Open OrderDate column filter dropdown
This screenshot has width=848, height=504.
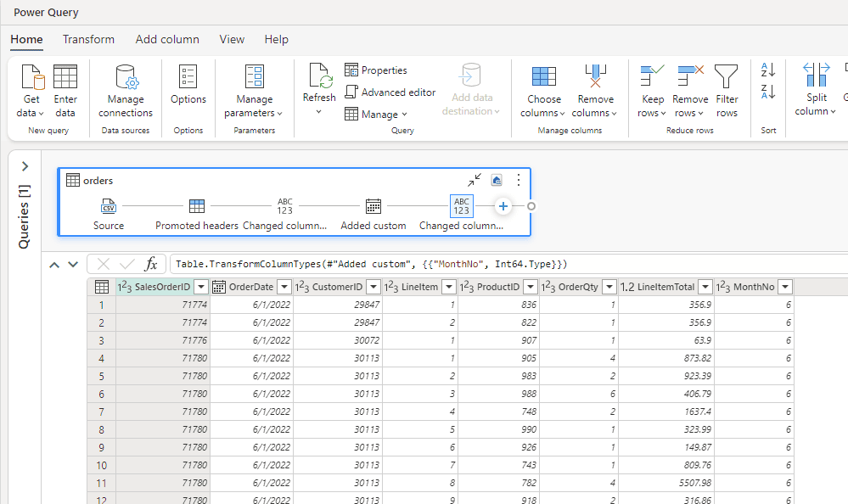(x=284, y=287)
